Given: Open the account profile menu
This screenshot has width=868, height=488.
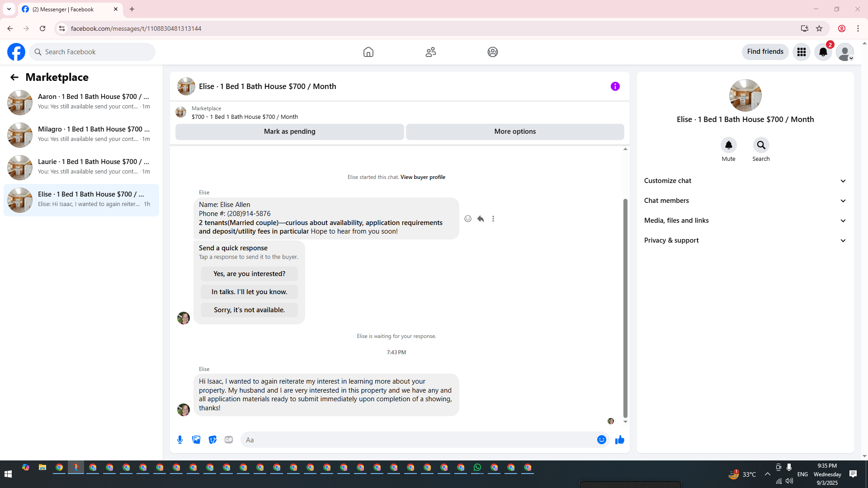Looking at the screenshot, I should pos(845,52).
